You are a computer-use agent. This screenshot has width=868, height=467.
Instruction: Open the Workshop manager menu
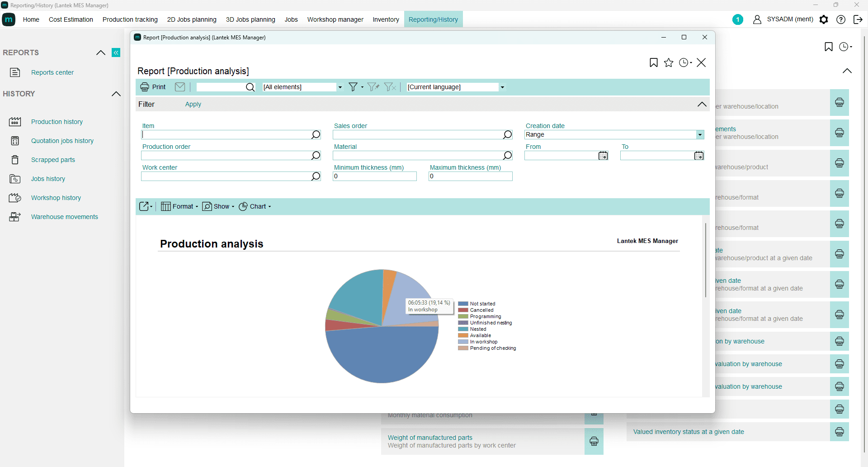click(x=335, y=19)
